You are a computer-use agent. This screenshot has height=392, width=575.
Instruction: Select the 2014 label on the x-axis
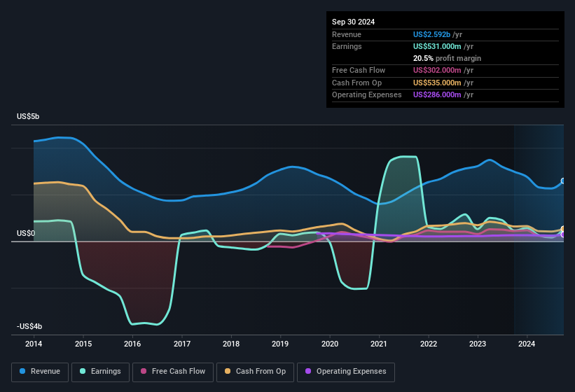pyautogui.click(x=34, y=344)
